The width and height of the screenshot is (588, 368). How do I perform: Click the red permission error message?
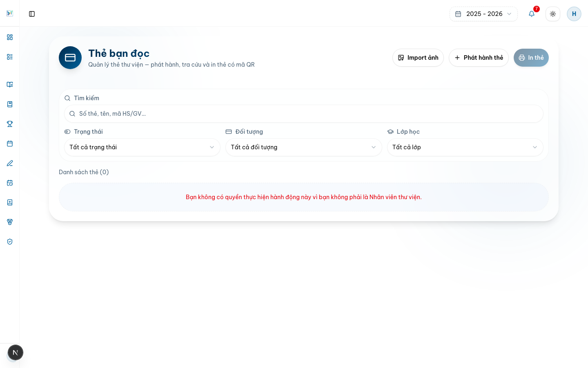(x=304, y=197)
